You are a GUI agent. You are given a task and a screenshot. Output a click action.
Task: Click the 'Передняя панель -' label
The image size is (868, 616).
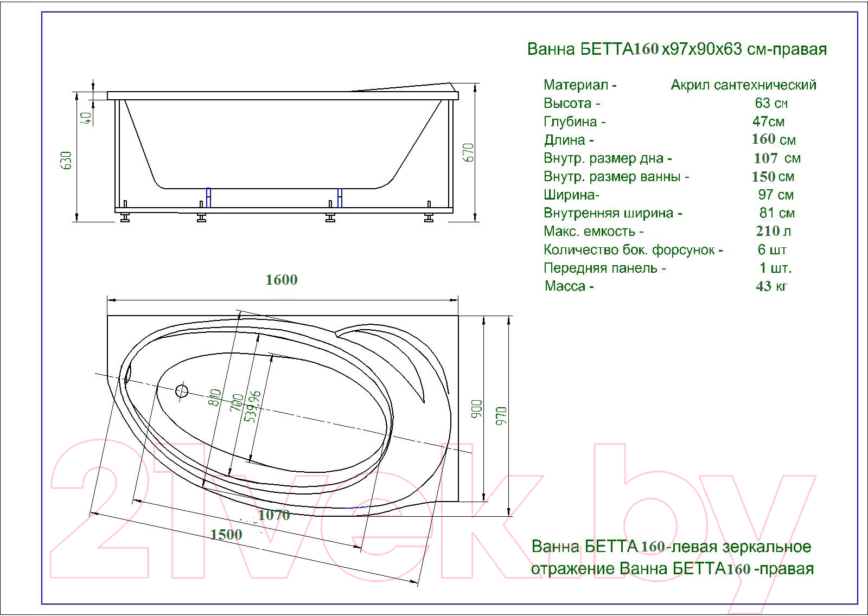604,268
